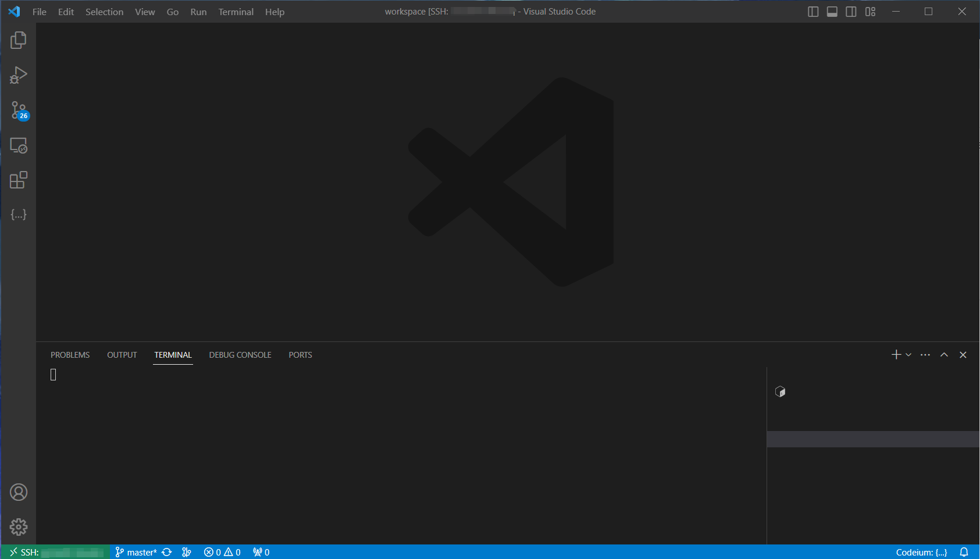
Task: Open errors and warnings status item
Action: (222, 552)
